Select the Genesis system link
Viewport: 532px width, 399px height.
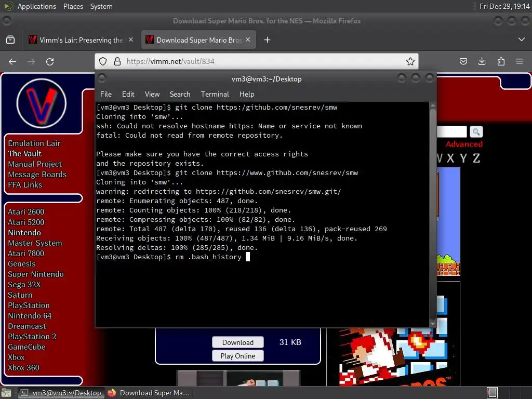click(x=22, y=264)
